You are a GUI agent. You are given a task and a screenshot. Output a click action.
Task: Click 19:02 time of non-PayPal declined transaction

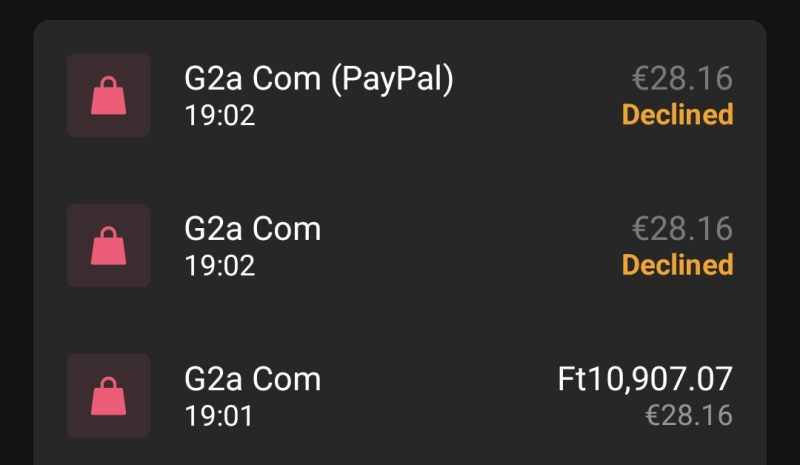point(220,266)
